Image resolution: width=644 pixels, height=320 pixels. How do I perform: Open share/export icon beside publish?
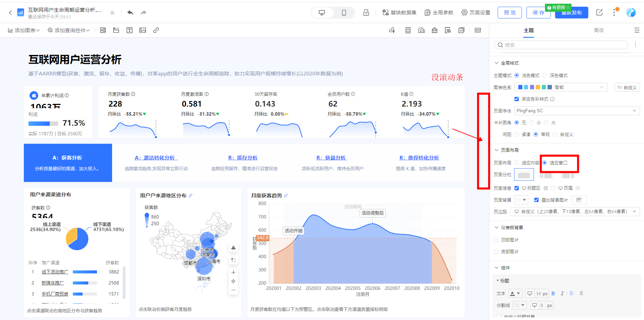pos(599,13)
